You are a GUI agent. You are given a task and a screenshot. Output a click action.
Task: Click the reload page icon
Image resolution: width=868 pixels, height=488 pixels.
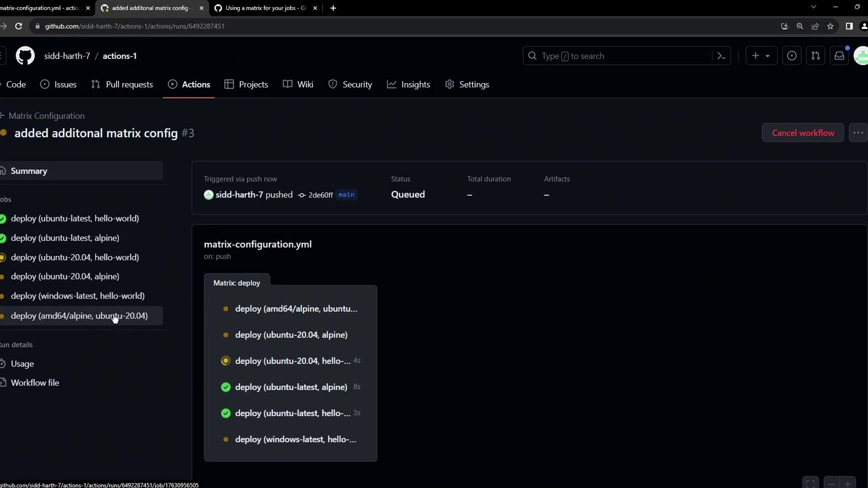point(19,26)
